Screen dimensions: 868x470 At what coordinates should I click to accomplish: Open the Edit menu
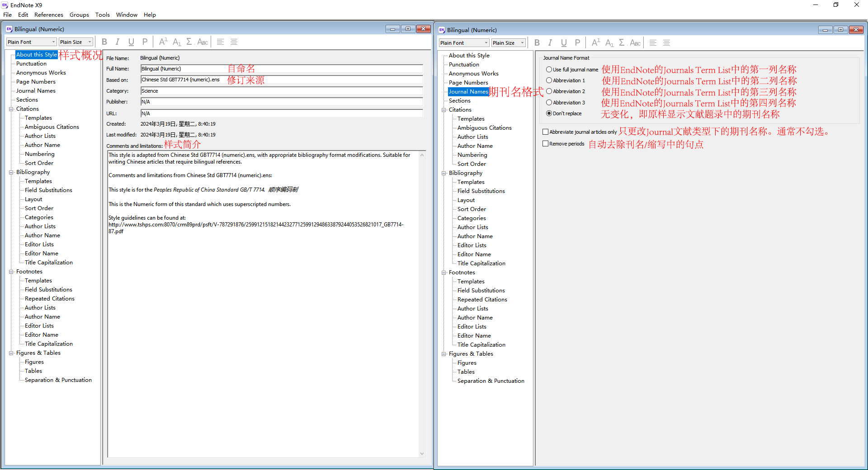[x=23, y=15]
